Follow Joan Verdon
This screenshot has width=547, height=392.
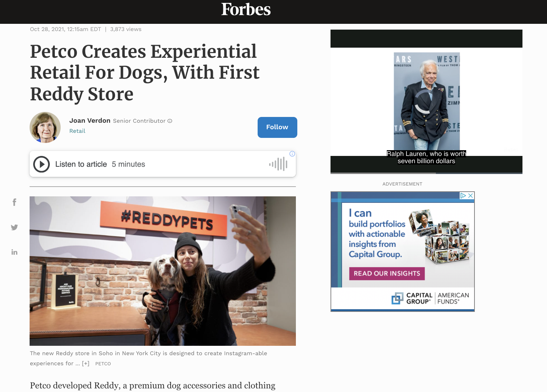tap(277, 127)
